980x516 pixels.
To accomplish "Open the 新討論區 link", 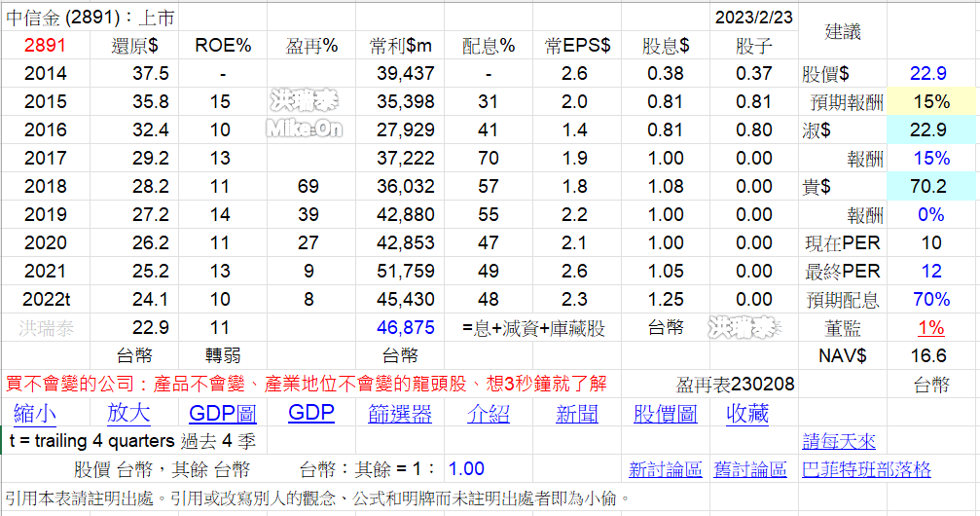I will coord(665,469).
